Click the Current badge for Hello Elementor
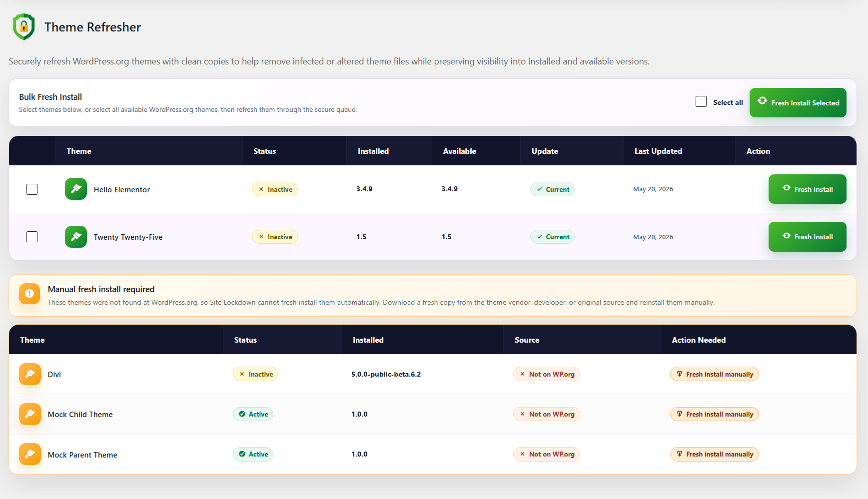868x499 pixels. 552,189
